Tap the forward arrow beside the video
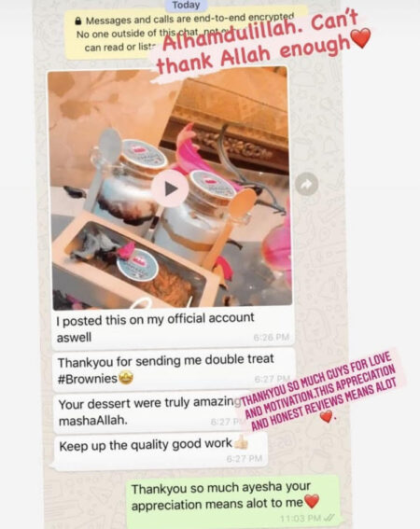The image size is (420, 529). (x=306, y=184)
